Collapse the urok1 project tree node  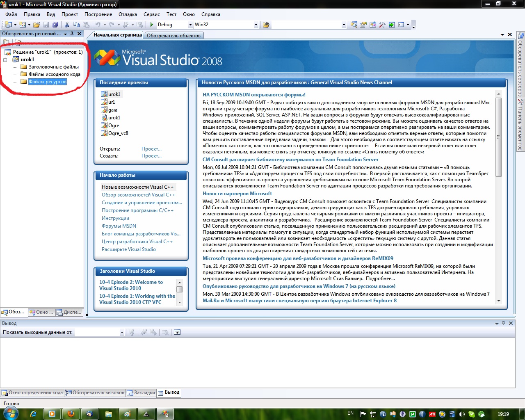pos(5,59)
